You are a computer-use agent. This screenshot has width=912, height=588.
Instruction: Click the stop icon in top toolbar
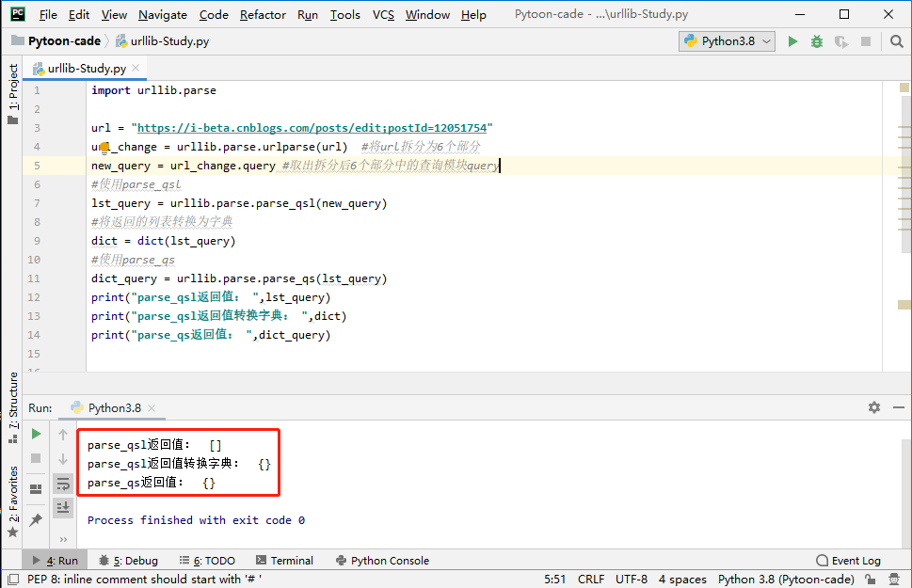(x=866, y=41)
